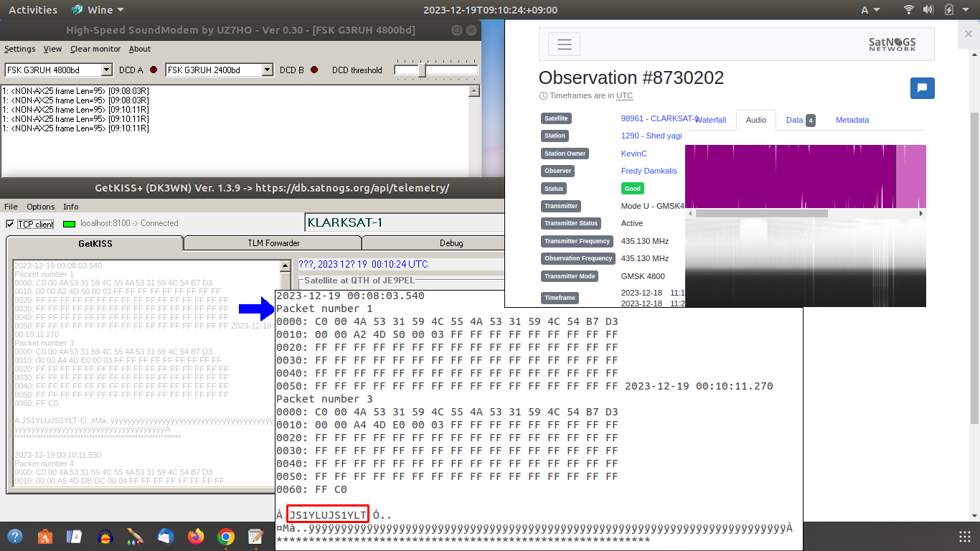
Task: Open Ubuntu Software from the taskbar
Action: tap(44, 537)
